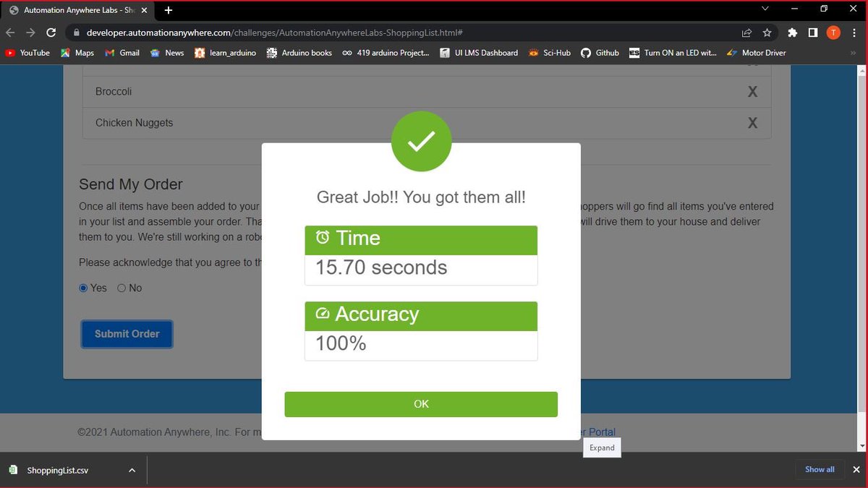Image resolution: width=868 pixels, height=488 pixels.
Task: Close the downloads bar
Action: point(856,469)
